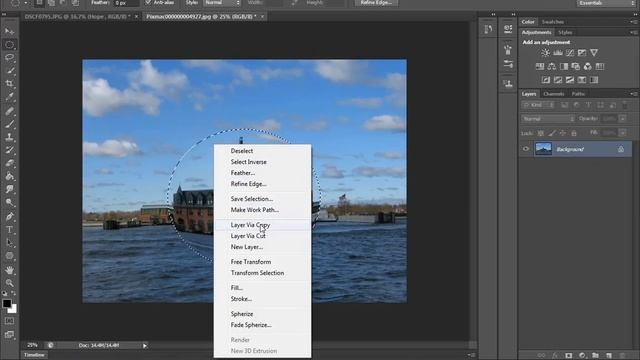Add a Channel Mixer adjustment
This screenshot has width=640, height=360.
[x=587, y=66]
